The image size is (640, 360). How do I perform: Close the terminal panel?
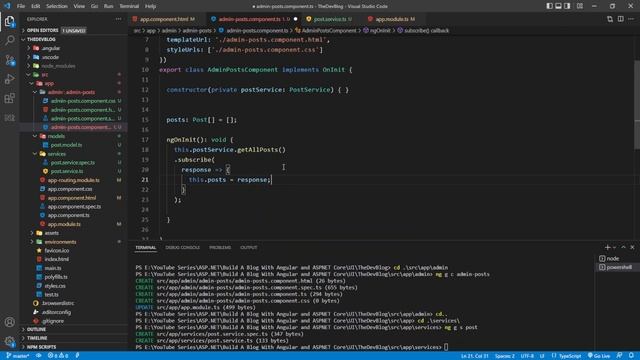click(632, 247)
